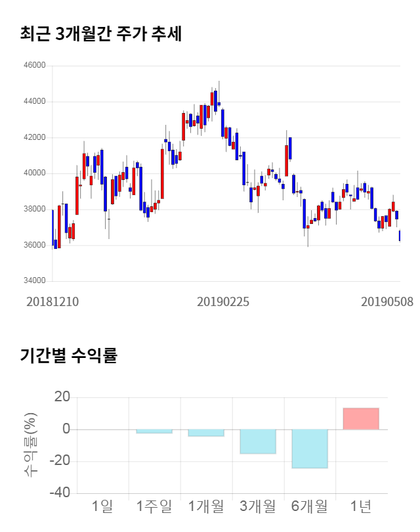Image resolution: width=420 pixels, height=532 pixels.
Task: Pick the 3개월 period label
Action: [258, 506]
